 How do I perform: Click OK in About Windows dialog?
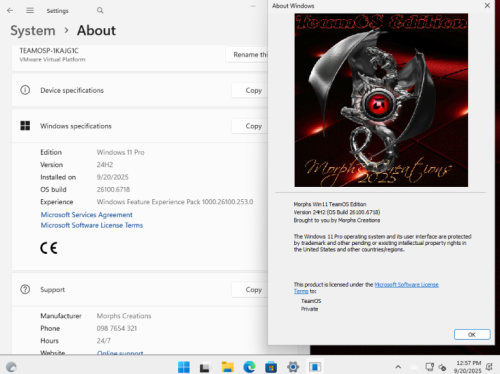[472, 334]
